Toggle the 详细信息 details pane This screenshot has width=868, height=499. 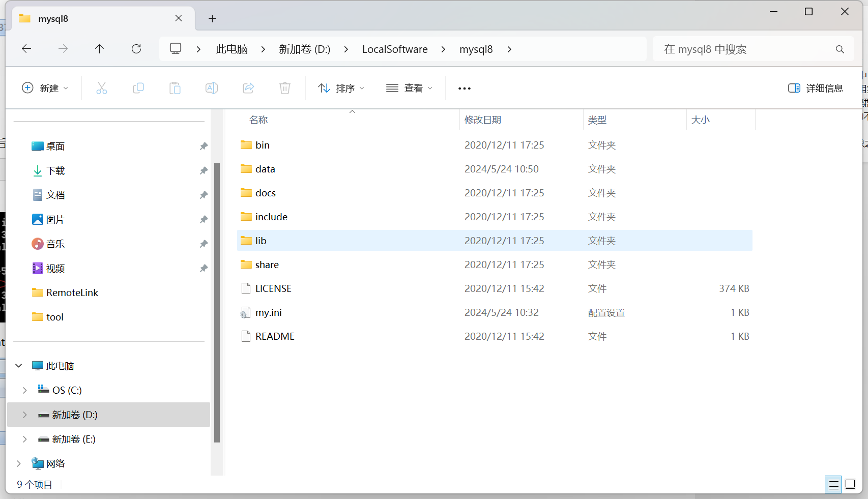pos(815,88)
